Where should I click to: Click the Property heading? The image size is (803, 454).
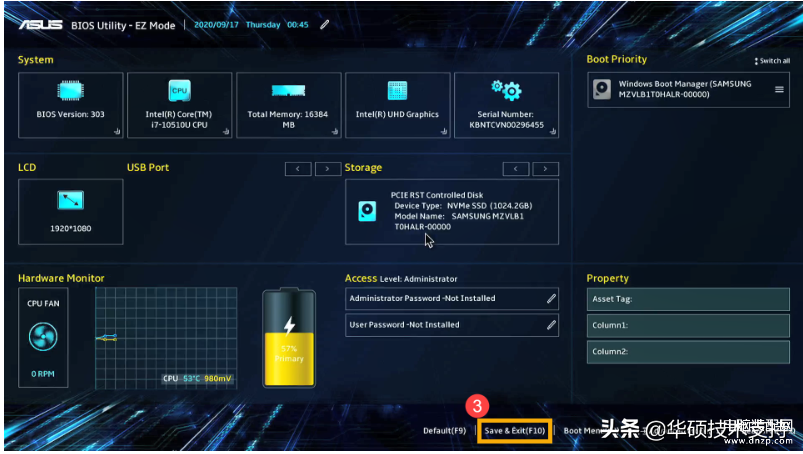click(x=607, y=278)
